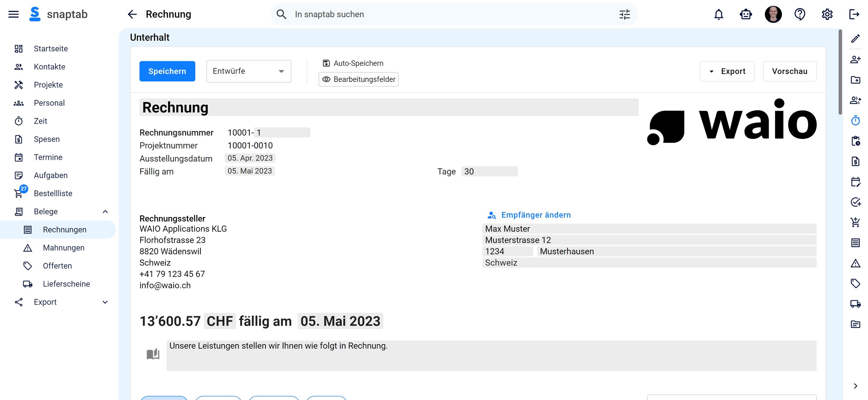Viewport: 868px width, 400px height.
Task: Add to order list via the cart-plus icon
Action: pos(855,222)
